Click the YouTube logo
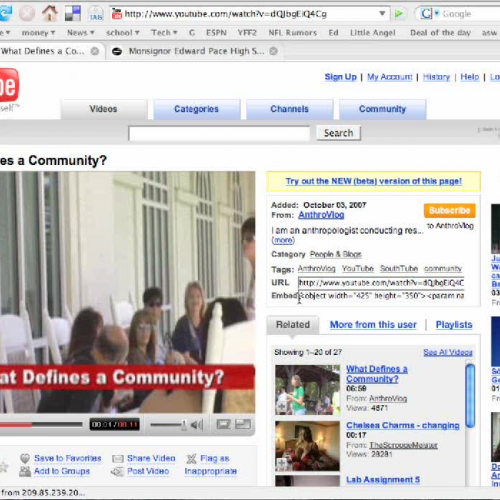 point(9,85)
